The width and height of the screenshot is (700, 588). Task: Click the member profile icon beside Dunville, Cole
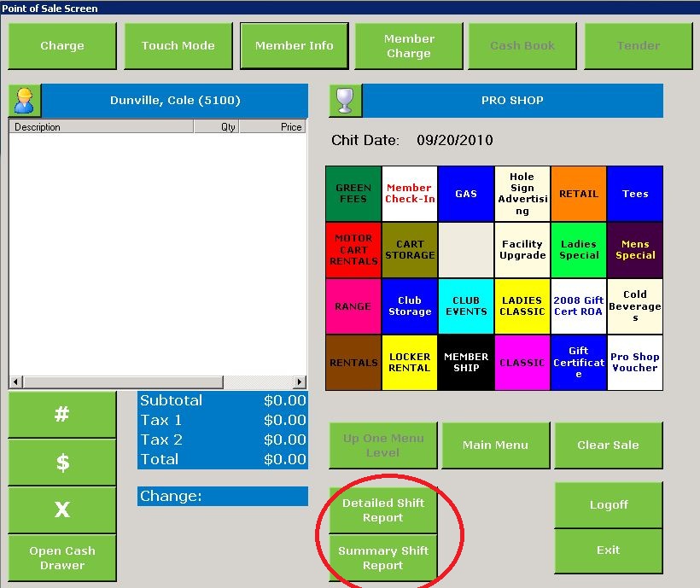click(x=23, y=100)
